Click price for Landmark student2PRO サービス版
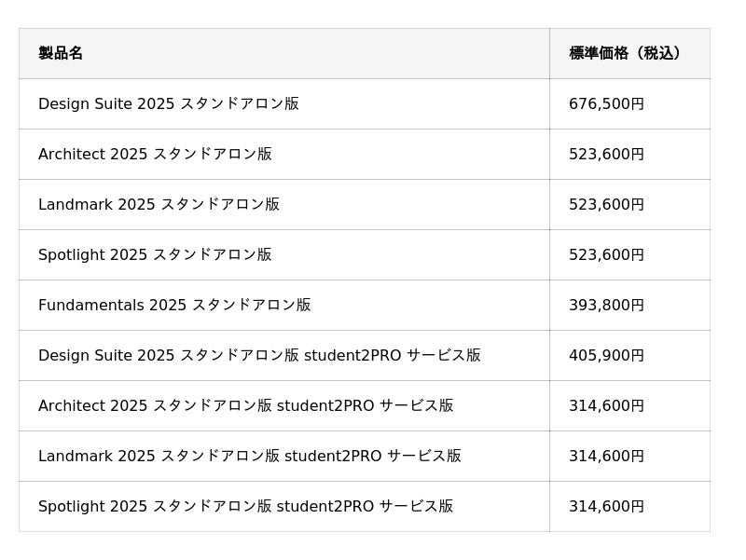This screenshot has height=560, width=746. 606,457
